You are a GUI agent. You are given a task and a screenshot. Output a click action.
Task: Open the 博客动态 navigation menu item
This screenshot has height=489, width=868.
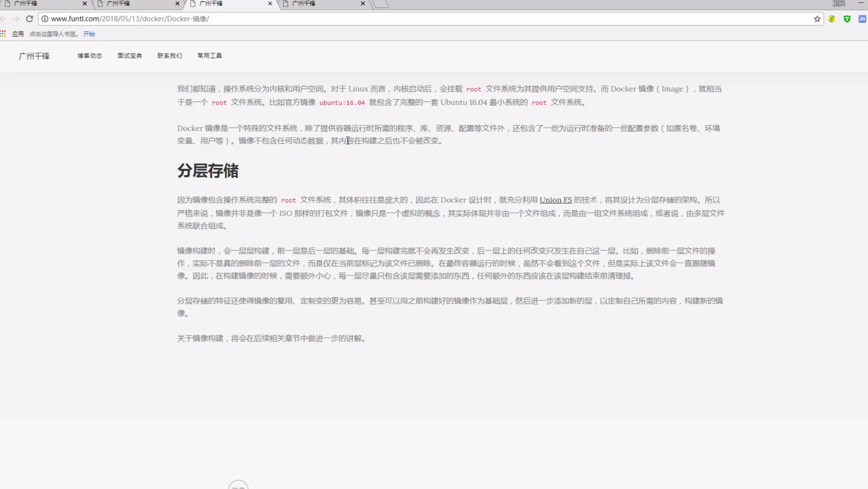click(x=90, y=56)
